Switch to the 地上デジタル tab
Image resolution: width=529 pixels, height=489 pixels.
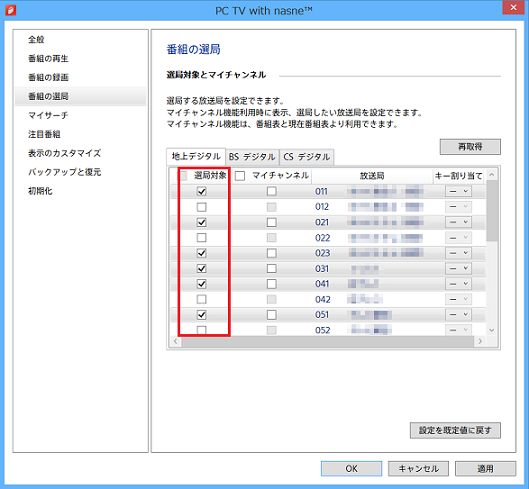[x=196, y=157]
